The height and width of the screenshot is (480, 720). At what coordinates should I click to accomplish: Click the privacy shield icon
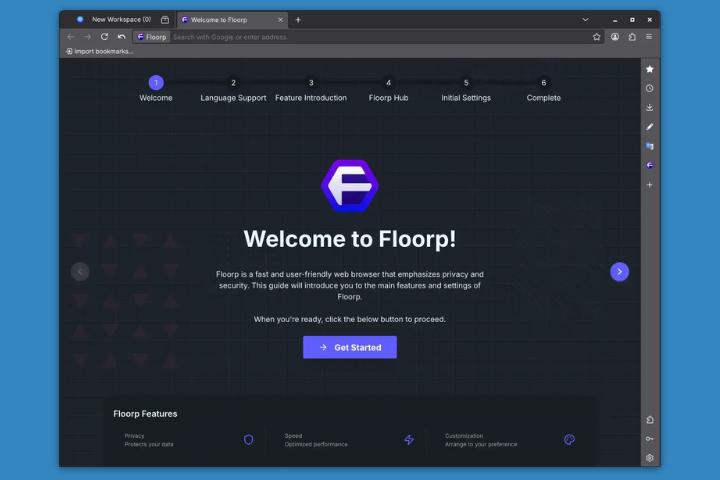pos(248,440)
